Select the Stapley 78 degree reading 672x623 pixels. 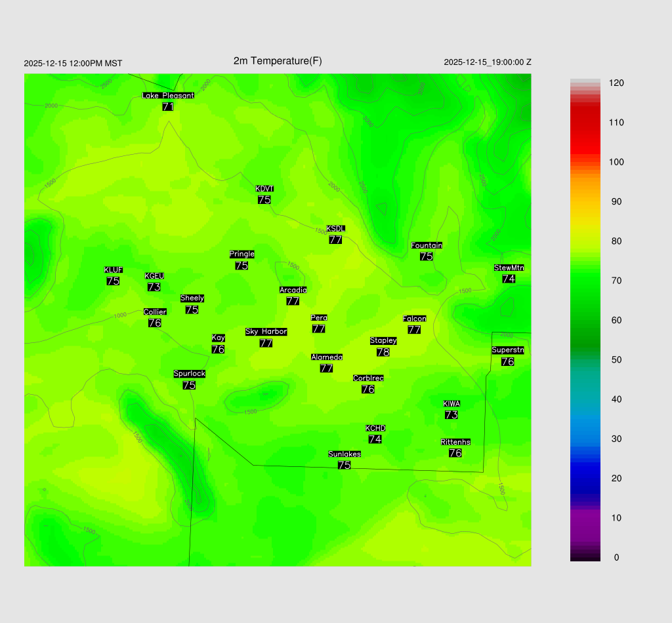[x=383, y=352]
